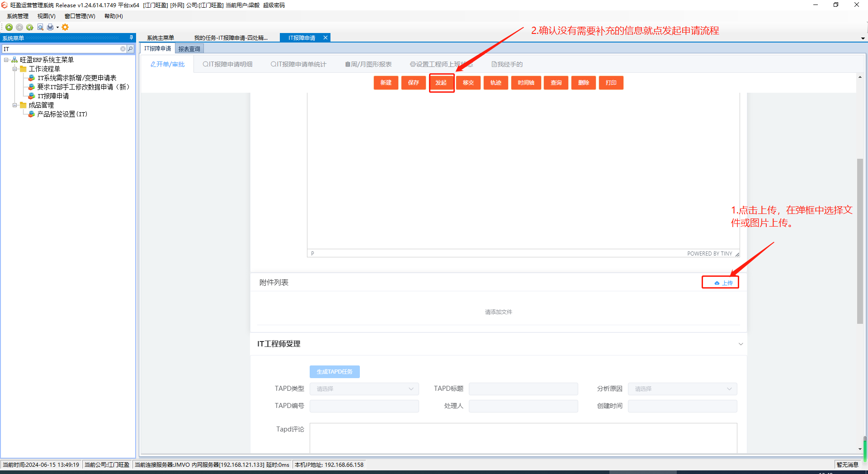This screenshot has width=868, height=474.
Task: Click into the system menu search field
Action: (61, 49)
